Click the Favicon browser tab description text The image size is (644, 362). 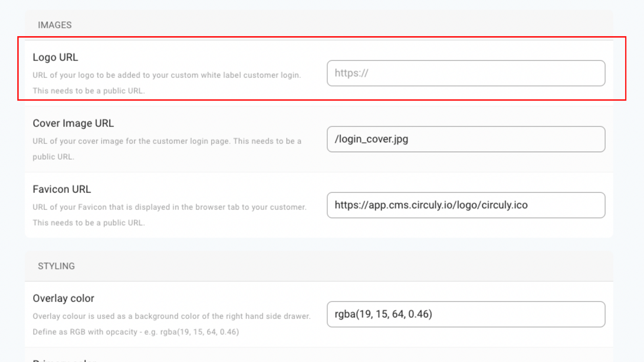click(x=169, y=207)
